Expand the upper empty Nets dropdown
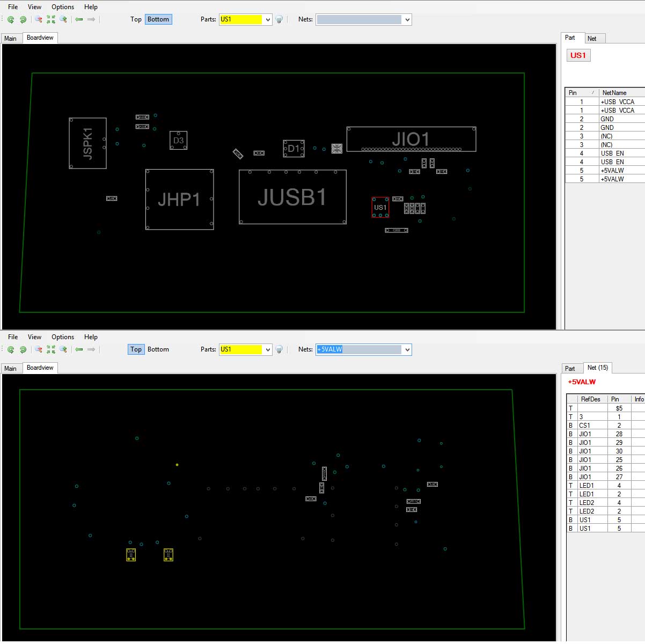 (x=407, y=20)
